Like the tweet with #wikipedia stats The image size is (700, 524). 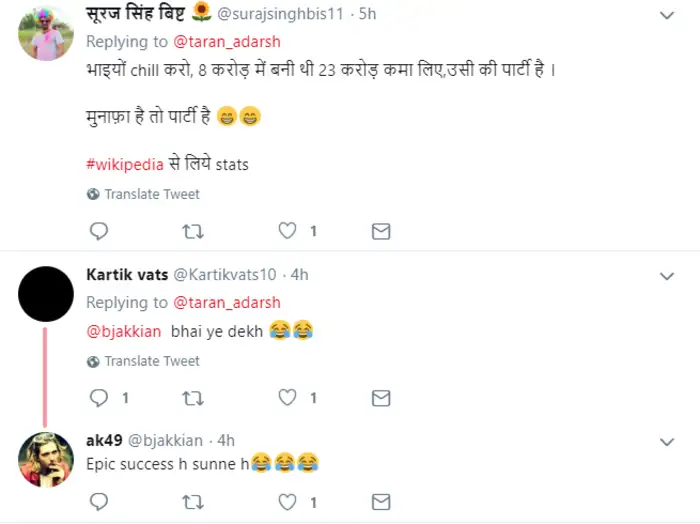pos(288,231)
